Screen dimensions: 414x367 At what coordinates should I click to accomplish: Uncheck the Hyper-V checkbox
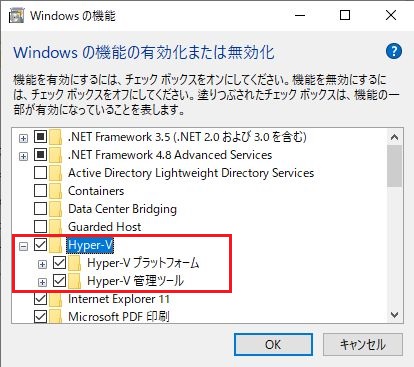pyautogui.click(x=40, y=245)
